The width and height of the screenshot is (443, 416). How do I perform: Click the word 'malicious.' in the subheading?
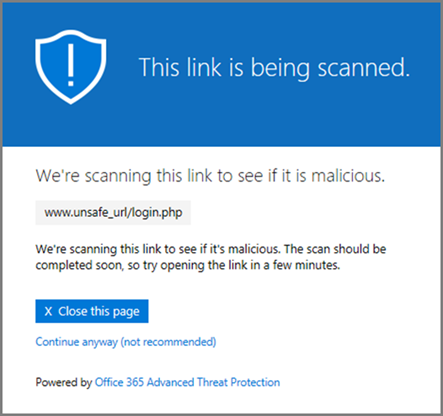[348, 175]
